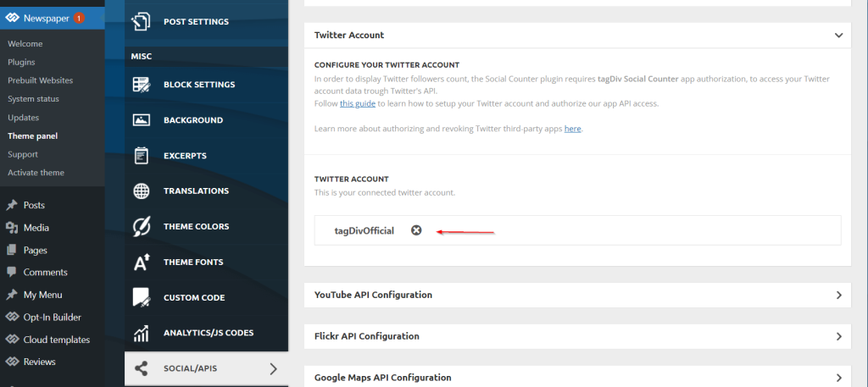Expand the Flickr API Configuration section
868x387 pixels.
[x=838, y=336]
